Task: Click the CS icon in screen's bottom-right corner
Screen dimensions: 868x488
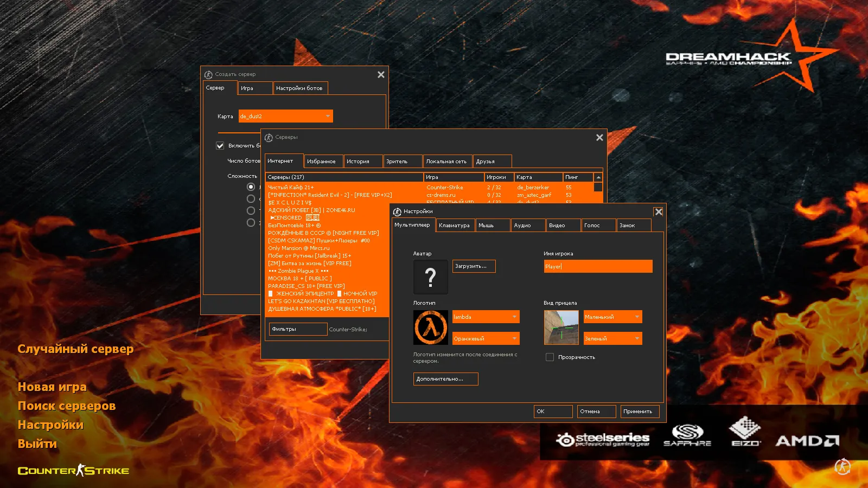Action: click(x=844, y=466)
